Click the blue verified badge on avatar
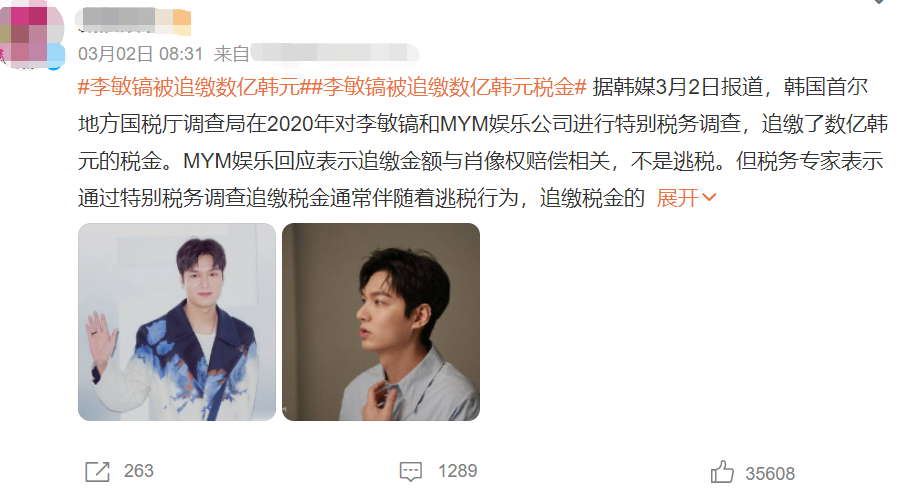915x494 pixels. coord(56,57)
